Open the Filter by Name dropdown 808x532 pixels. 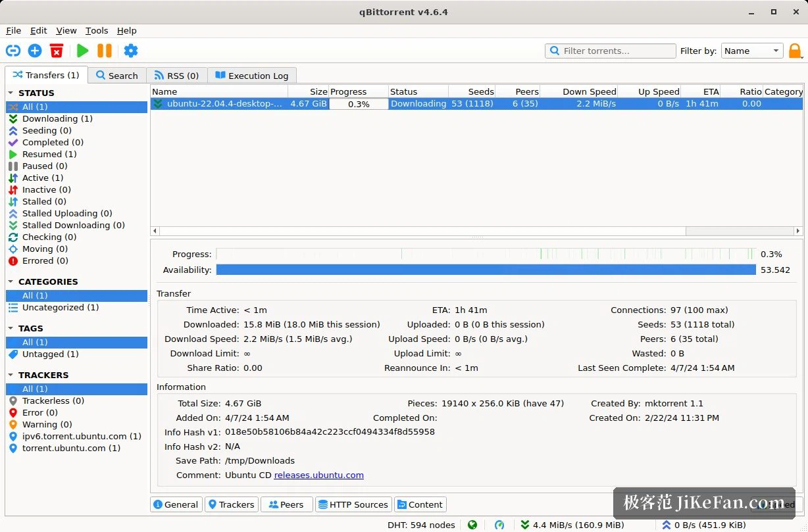click(752, 51)
